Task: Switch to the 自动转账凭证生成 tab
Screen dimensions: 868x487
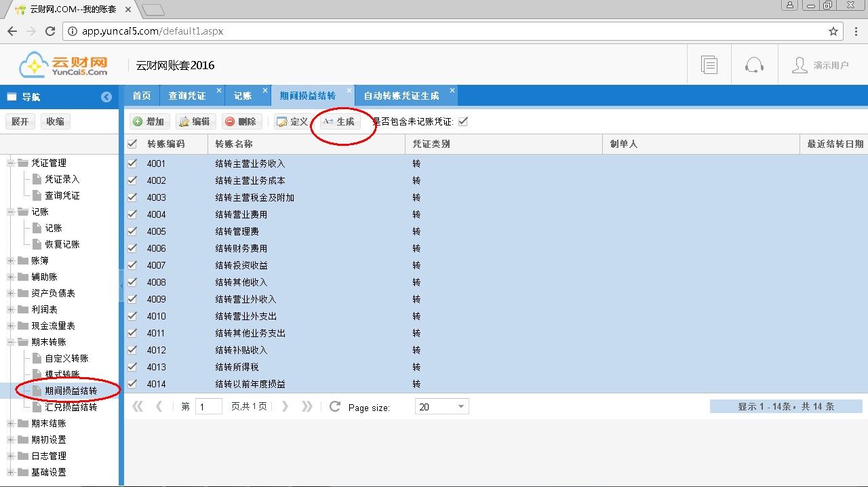Action: (x=401, y=96)
